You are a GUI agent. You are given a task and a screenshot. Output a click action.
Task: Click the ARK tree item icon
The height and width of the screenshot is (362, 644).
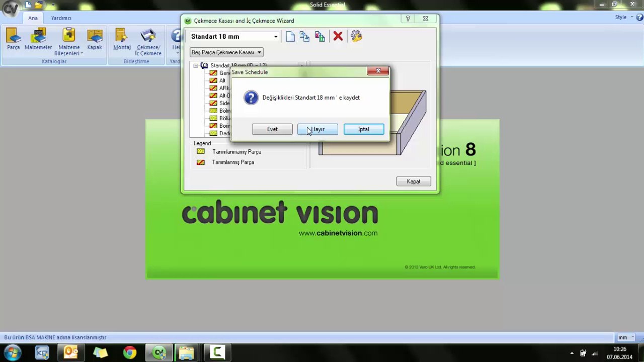pos(213,88)
